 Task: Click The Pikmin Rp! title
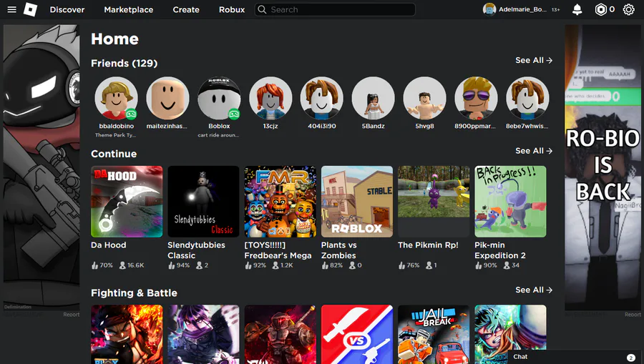point(428,245)
